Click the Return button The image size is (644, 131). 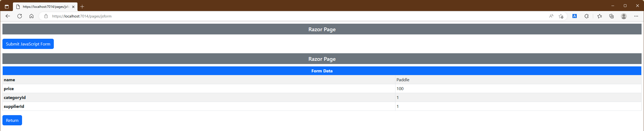point(12,120)
